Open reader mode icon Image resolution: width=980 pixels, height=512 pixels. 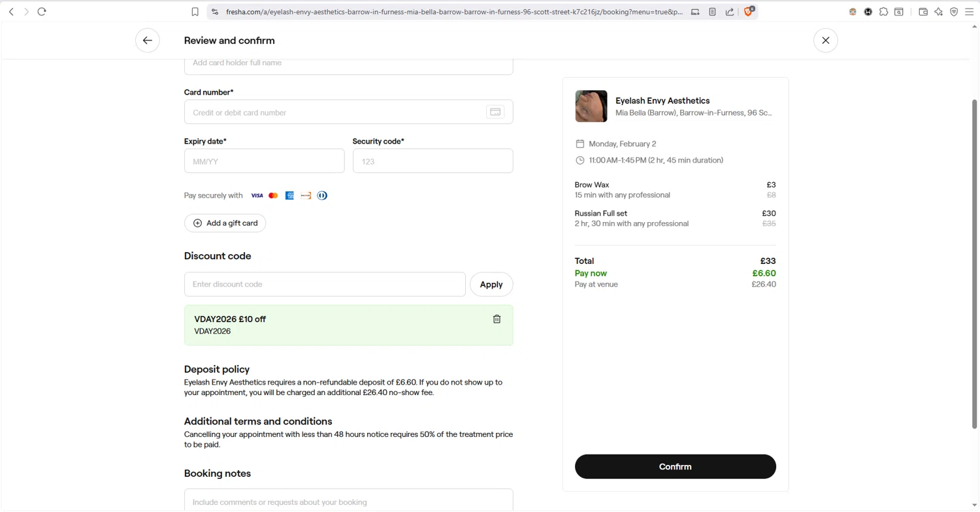(x=712, y=12)
